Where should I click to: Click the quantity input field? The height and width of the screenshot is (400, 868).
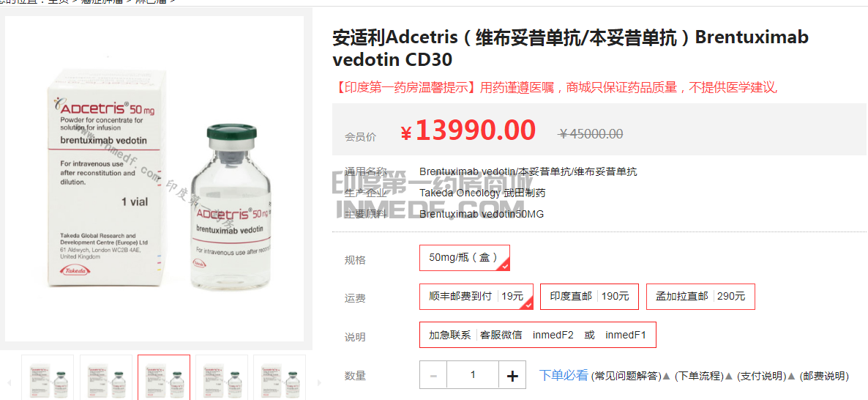[473, 375]
